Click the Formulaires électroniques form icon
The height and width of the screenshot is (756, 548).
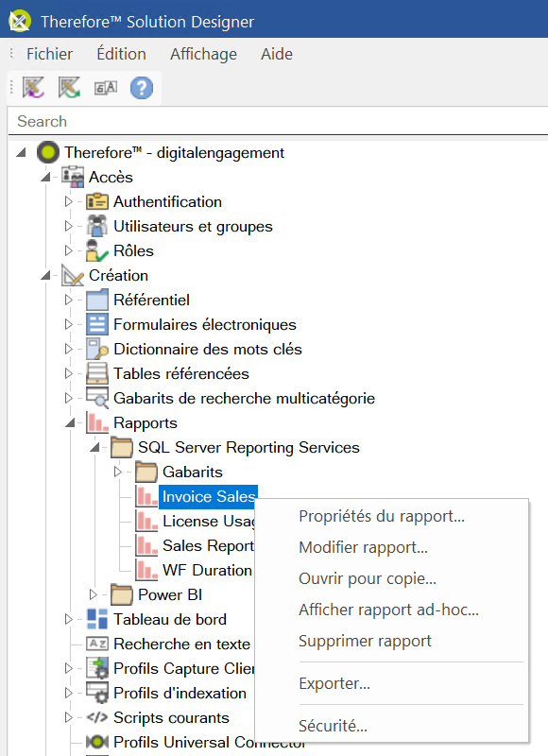click(97, 324)
